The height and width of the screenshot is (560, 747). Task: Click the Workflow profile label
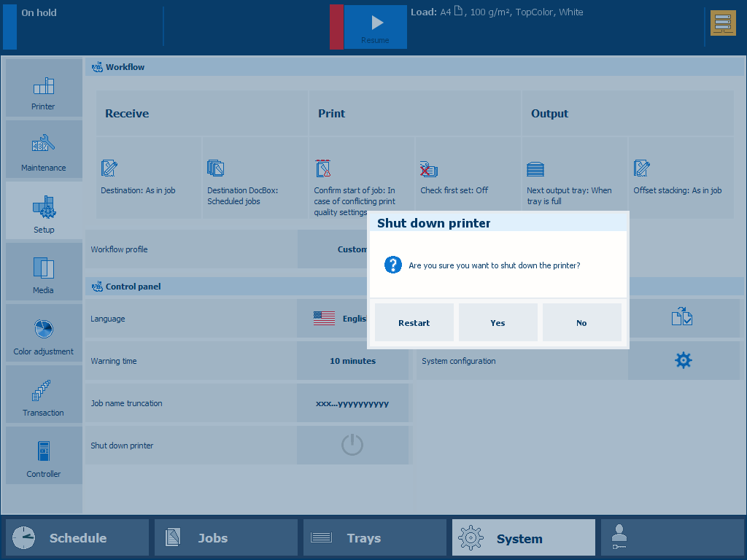119,249
